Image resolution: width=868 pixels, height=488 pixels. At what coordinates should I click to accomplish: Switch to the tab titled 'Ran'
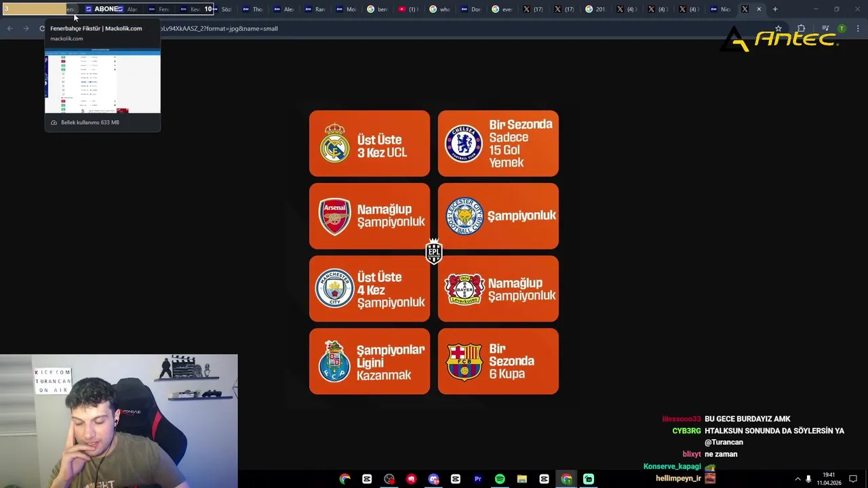click(x=315, y=9)
